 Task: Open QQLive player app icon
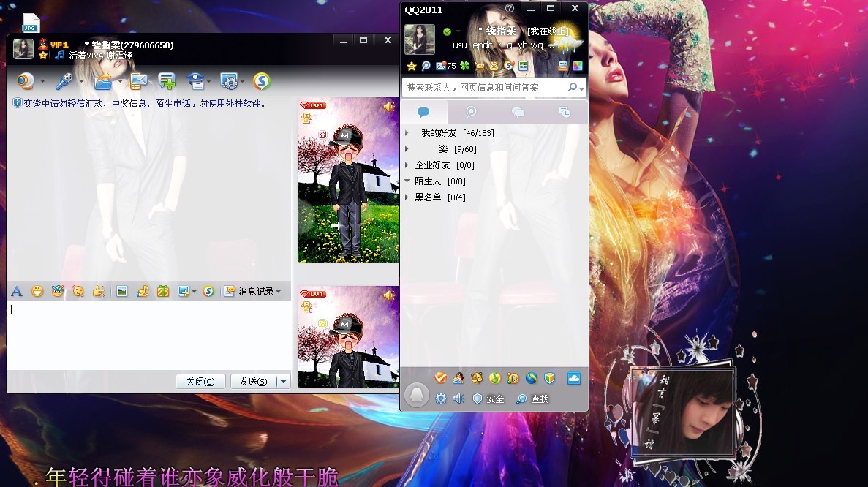513,378
